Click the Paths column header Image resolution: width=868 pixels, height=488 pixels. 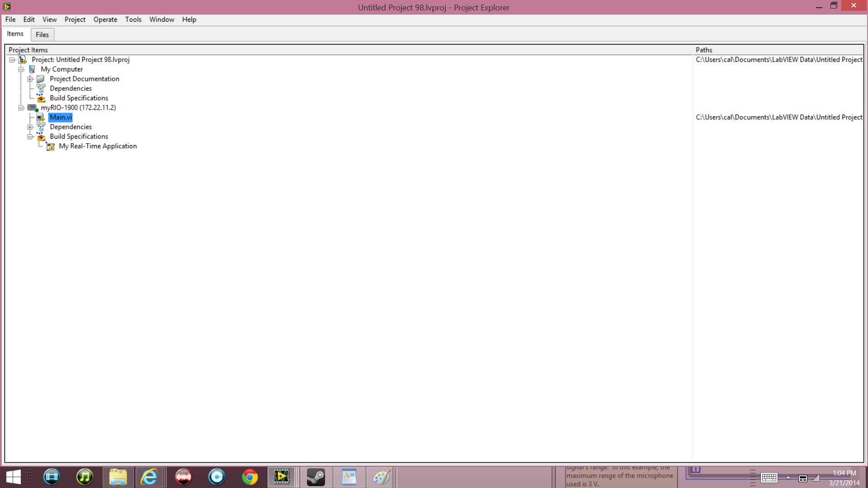coord(778,50)
